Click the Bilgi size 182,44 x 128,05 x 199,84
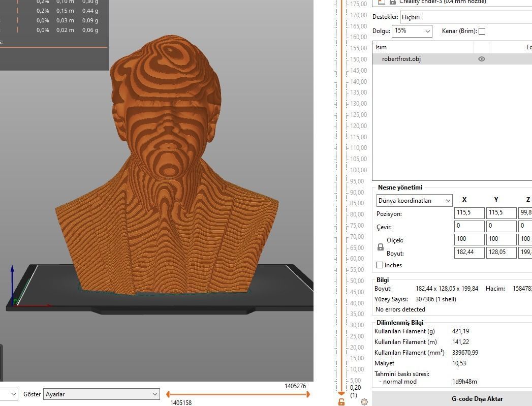The width and height of the screenshot is (532, 406). (x=447, y=289)
